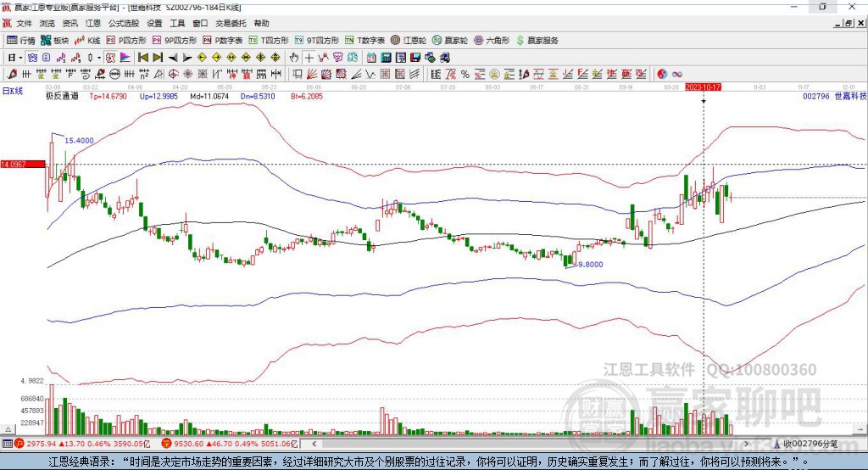Screen dimensions: 868x470
Task: Jump to last bar icon
Action: click(x=158, y=58)
